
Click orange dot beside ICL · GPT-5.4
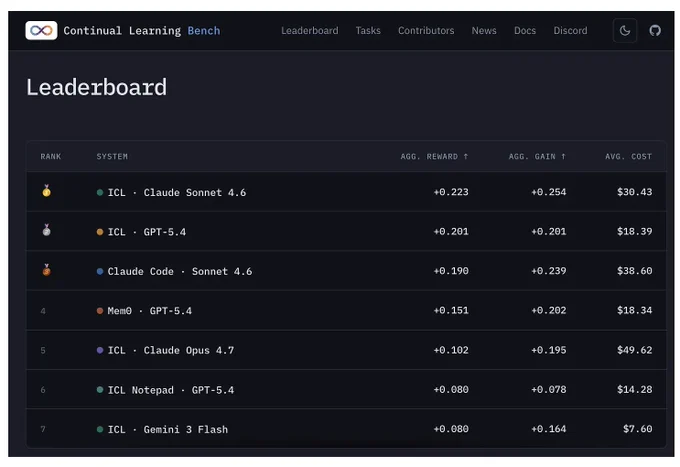point(100,232)
